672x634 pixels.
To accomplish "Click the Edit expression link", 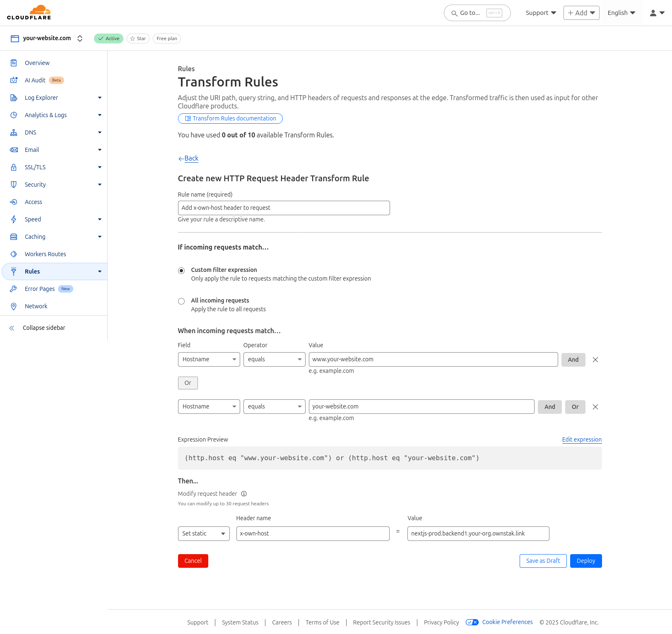I will [581, 439].
